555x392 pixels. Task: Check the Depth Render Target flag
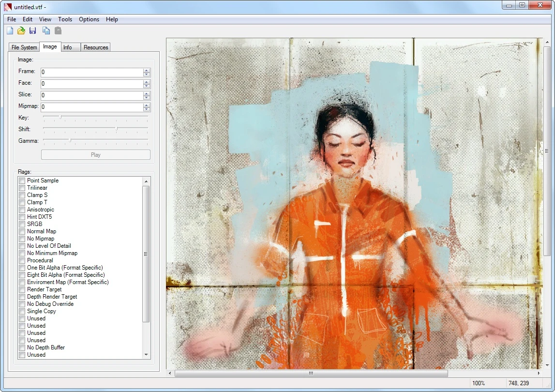[x=22, y=297]
